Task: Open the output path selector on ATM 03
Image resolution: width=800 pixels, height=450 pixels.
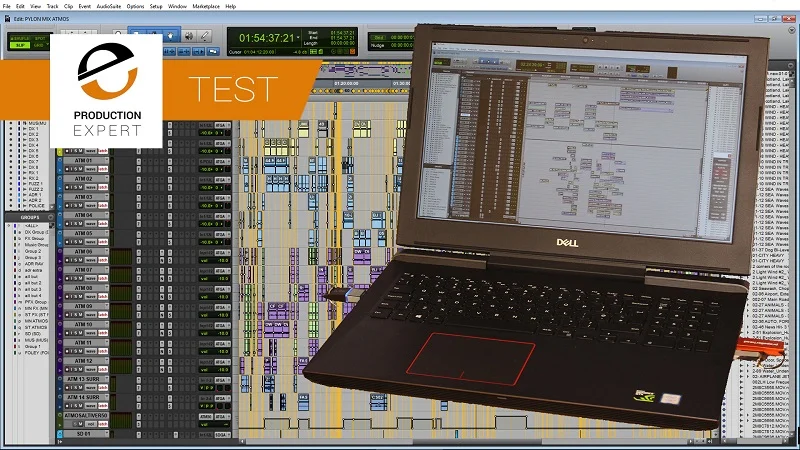Action: [x=221, y=198]
